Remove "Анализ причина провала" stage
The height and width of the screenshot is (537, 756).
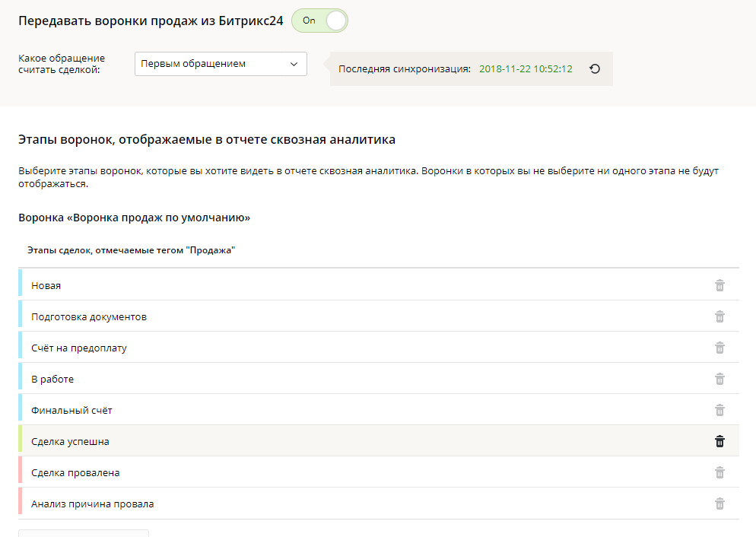(719, 504)
